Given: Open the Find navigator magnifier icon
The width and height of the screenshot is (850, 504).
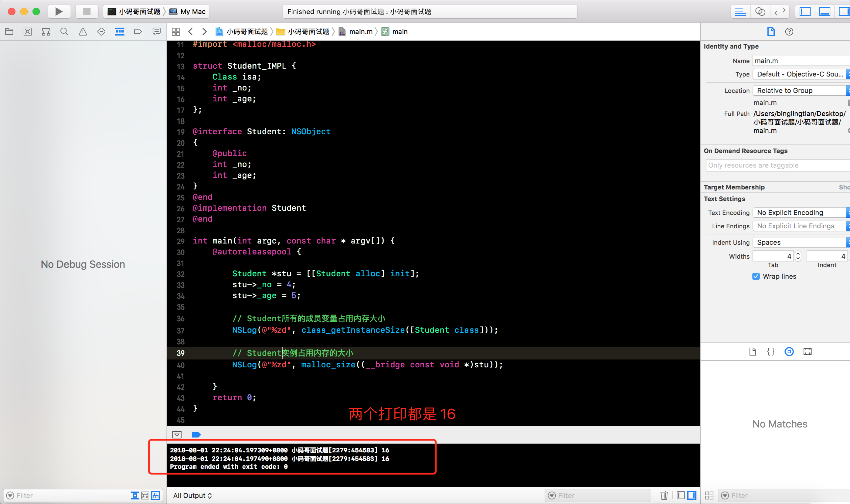Looking at the screenshot, I should tap(64, 32).
